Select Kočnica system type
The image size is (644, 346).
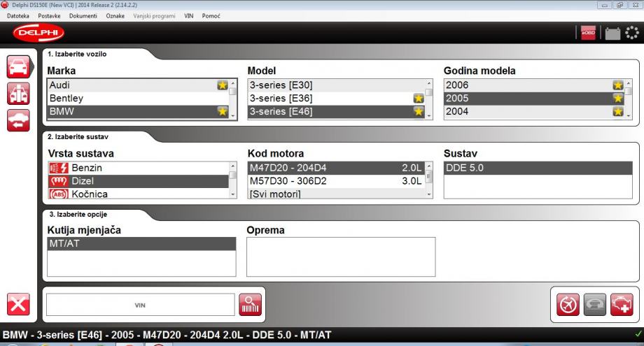139,194
